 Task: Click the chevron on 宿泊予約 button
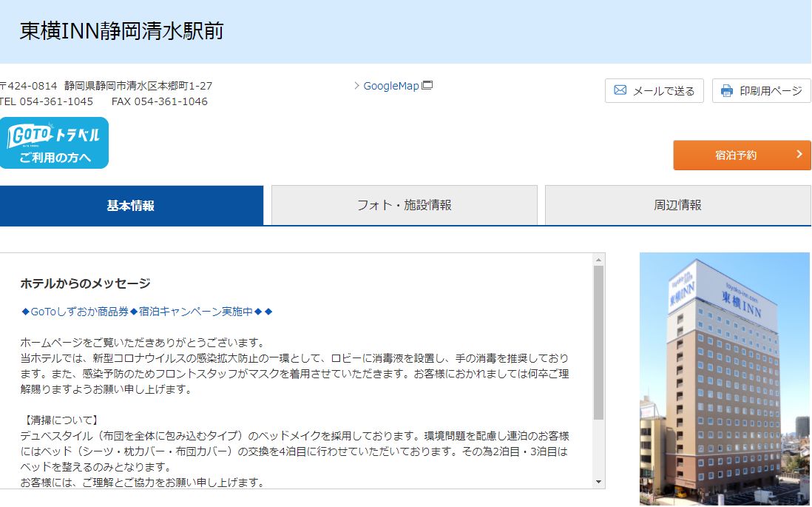pos(799,154)
